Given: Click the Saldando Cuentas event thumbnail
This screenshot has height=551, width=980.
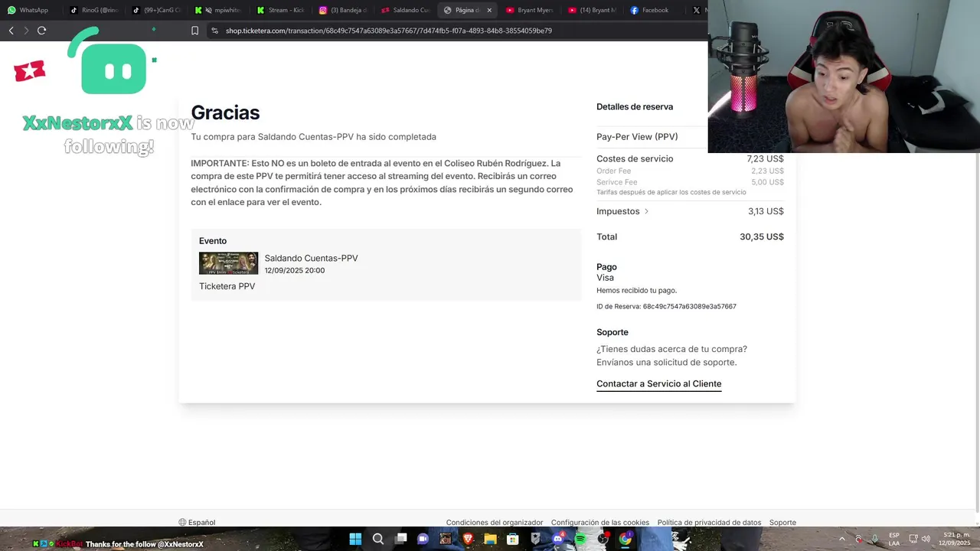Looking at the screenshot, I should coord(228,263).
